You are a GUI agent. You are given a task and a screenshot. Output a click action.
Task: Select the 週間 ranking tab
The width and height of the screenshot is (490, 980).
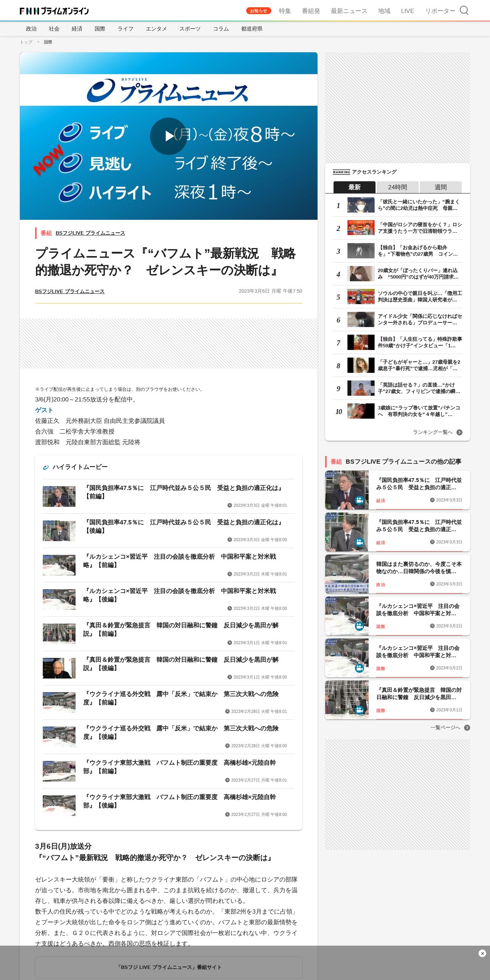[x=440, y=187]
